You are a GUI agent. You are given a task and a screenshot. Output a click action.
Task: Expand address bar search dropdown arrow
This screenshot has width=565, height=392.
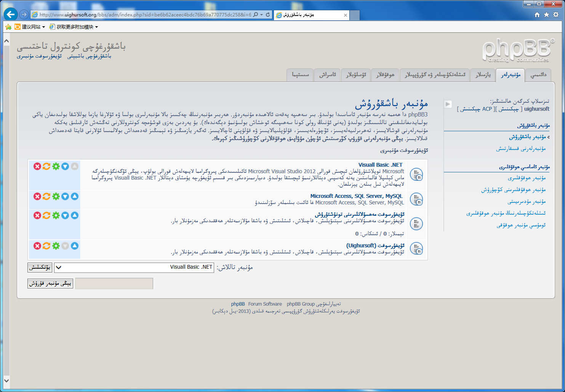[261, 15]
